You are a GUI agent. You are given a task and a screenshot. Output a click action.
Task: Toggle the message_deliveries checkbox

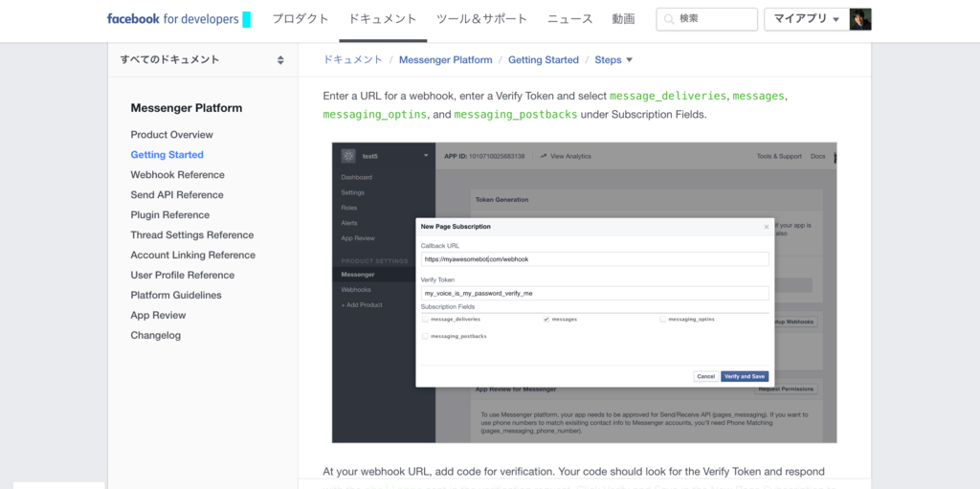425,319
